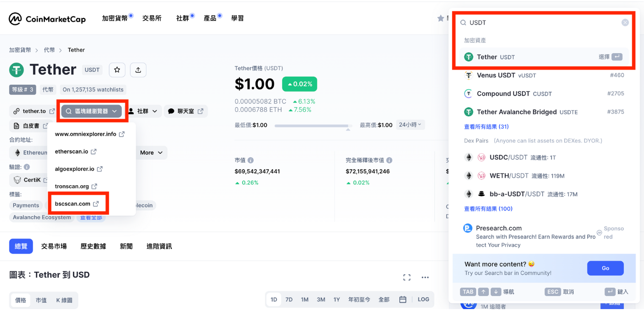Click Presearch.com sponsor logo
Viewport: 644px width, 315px height.
[x=468, y=228]
